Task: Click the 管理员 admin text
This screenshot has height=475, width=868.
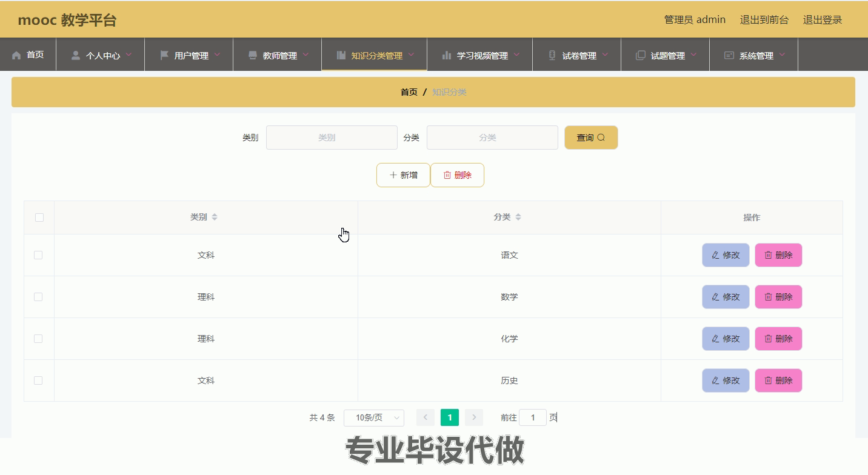Action: [695, 19]
